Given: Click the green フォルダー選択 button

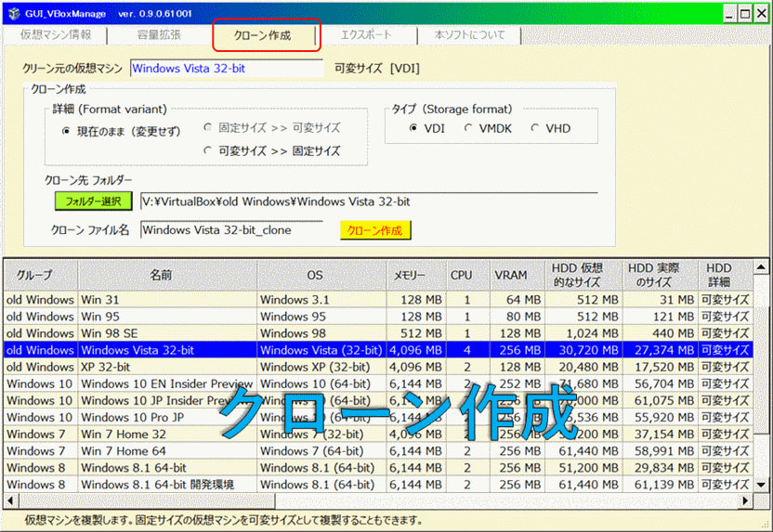Looking at the screenshot, I should (94, 201).
